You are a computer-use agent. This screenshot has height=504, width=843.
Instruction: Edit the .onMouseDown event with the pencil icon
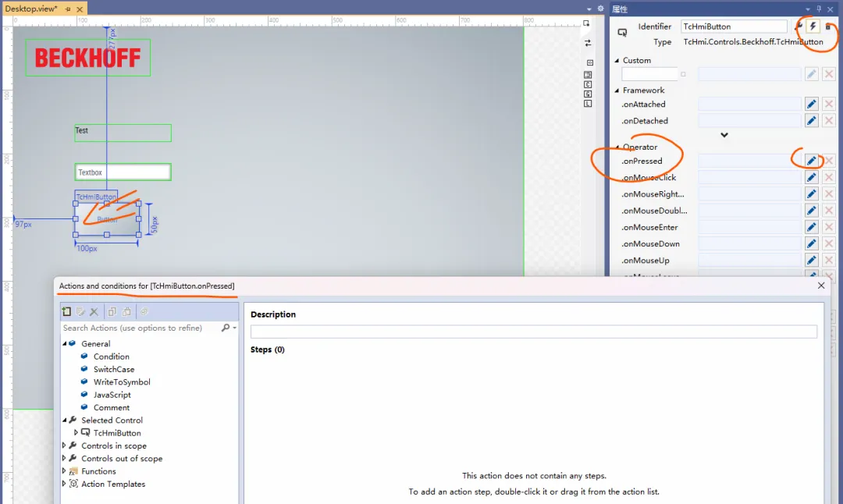click(811, 244)
